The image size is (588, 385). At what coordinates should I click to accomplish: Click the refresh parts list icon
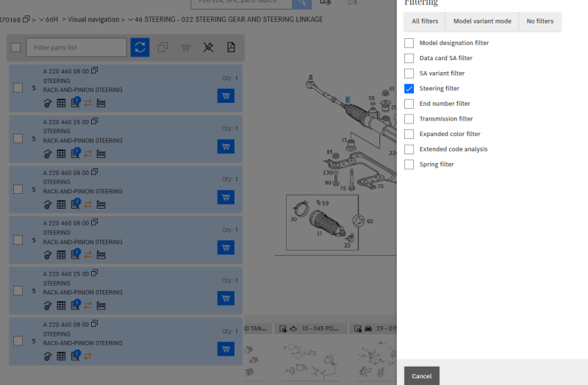(140, 48)
